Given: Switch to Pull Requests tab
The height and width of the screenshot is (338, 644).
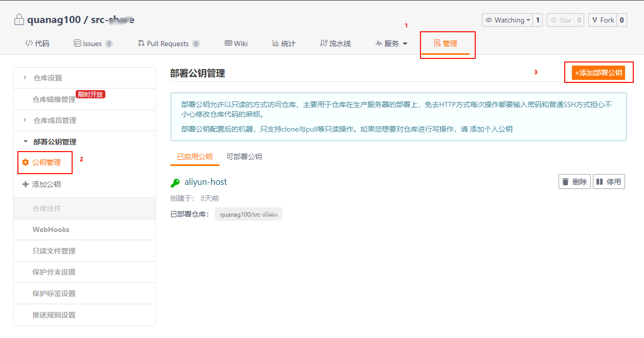Looking at the screenshot, I should (x=169, y=44).
